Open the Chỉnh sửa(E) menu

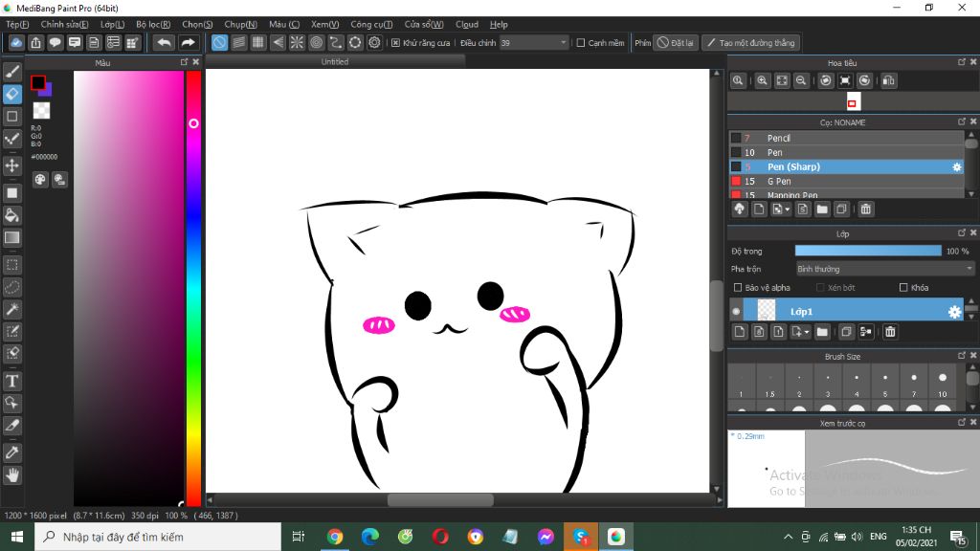tap(64, 24)
